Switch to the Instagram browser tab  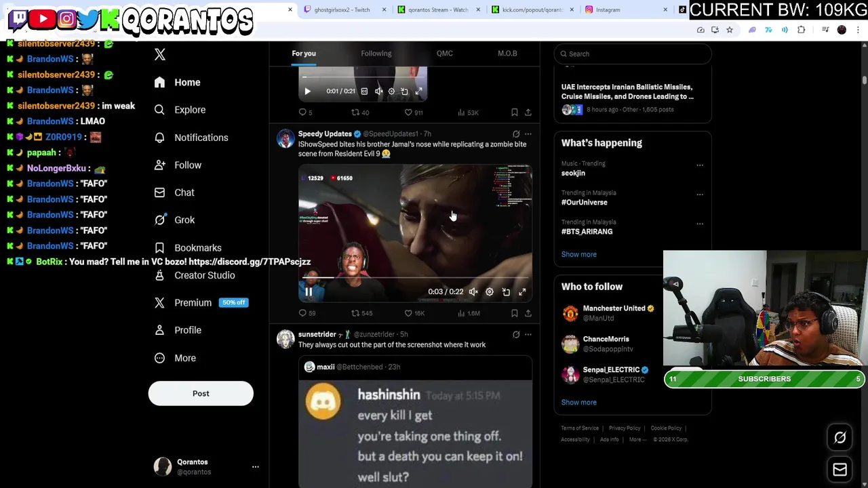pyautogui.click(x=624, y=10)
